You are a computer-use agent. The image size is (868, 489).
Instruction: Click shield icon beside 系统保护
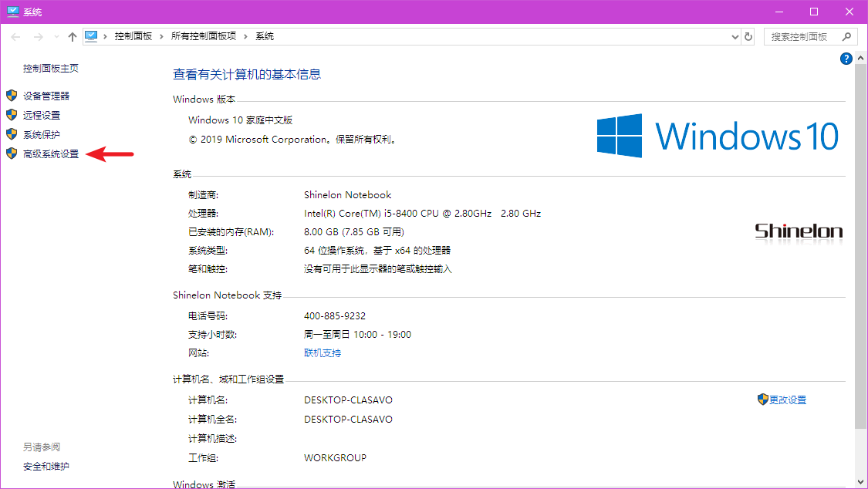[x=12, y=134]
